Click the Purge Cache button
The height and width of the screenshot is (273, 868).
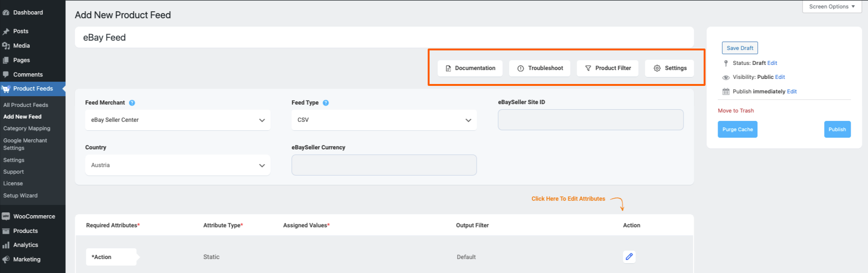tap(738, 129)
